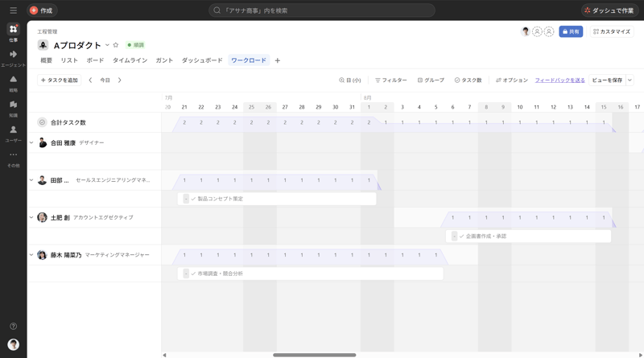
Task: Open the 企画書作成・承認 task bar
Action: pos(529,236)
